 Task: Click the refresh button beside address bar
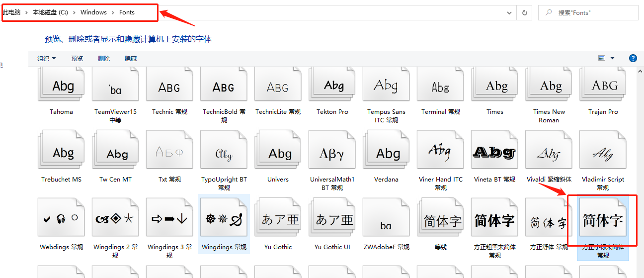point(524,13)
